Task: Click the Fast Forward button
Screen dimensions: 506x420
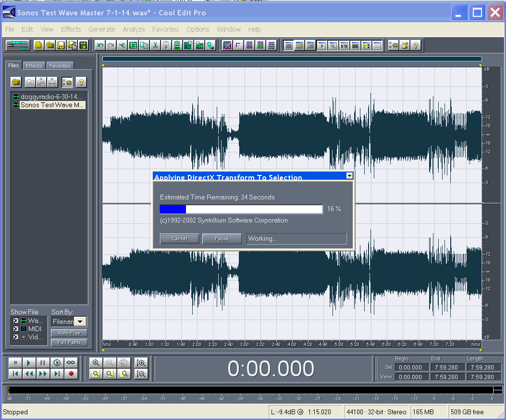Action: (43, 374)
